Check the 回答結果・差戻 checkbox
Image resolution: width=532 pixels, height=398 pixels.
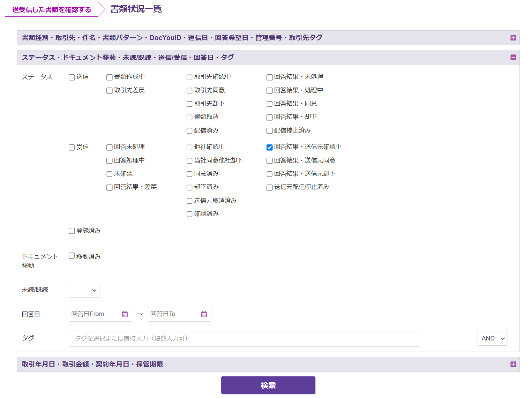[x=110, y=187]
